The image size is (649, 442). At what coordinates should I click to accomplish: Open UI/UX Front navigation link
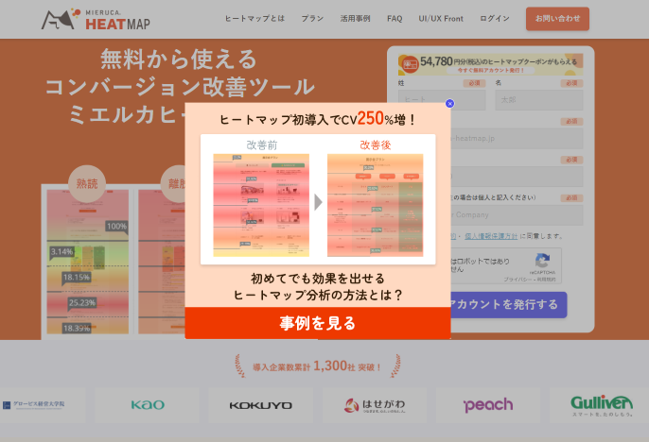(441, 19)
